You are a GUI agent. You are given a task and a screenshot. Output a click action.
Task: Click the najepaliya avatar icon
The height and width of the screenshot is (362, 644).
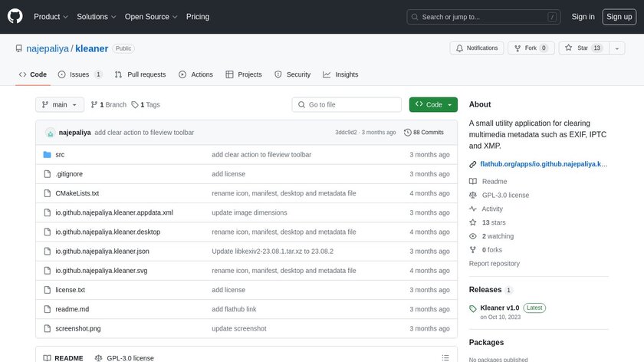click(x=51, y=133)
